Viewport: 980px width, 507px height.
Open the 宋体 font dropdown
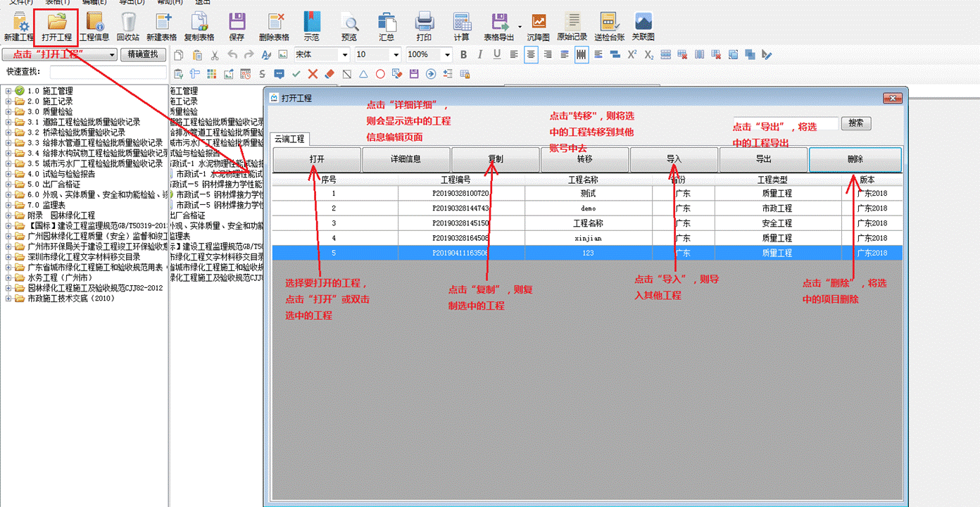coord(345,54)
